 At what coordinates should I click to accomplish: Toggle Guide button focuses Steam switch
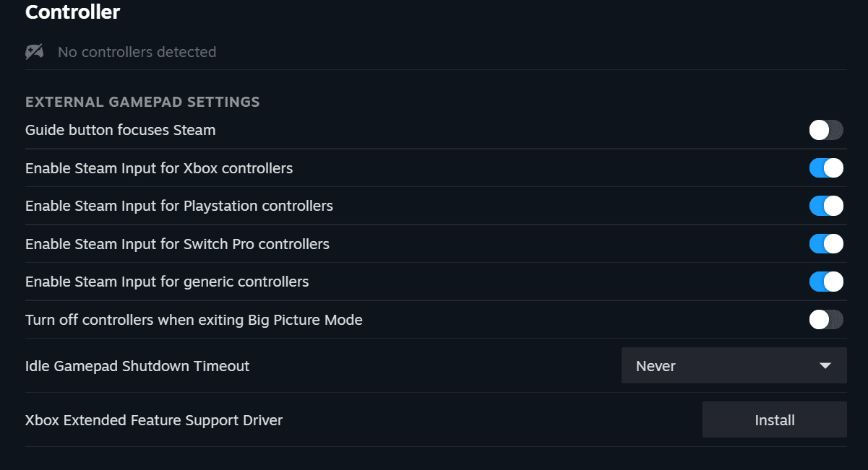[x=826, y=130]
